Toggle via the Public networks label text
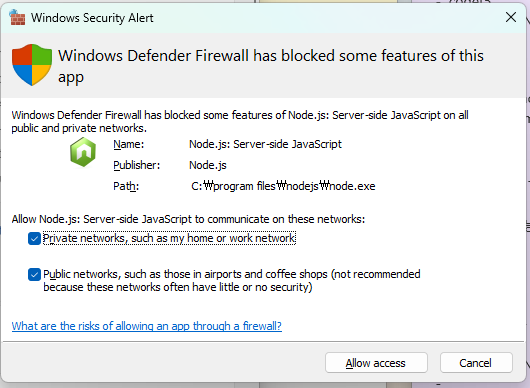Viewport: 530px width, 388px height. click(x=232, y=281)
